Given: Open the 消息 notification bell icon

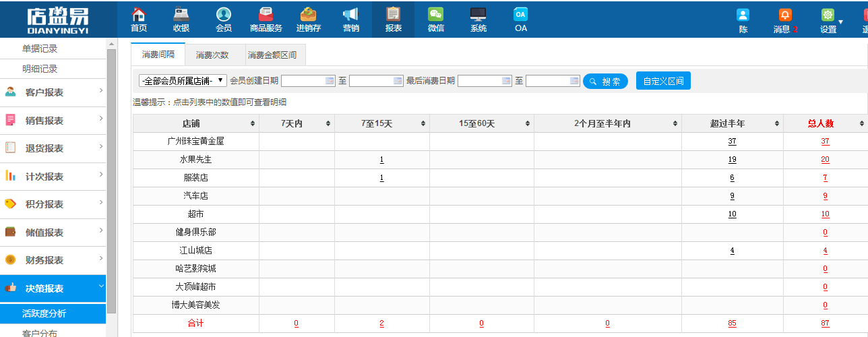Looking at the screenshot, I should click(785, 15).
